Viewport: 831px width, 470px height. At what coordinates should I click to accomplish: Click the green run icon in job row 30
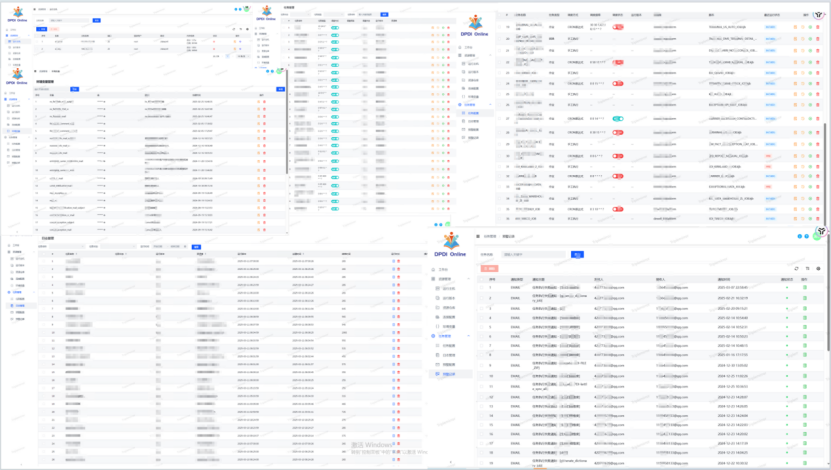810,156
